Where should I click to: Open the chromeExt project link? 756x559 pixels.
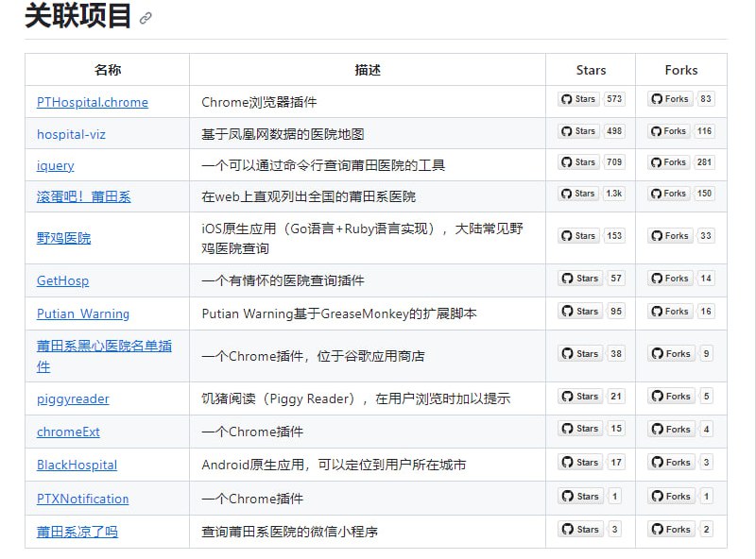coord(66,431)
